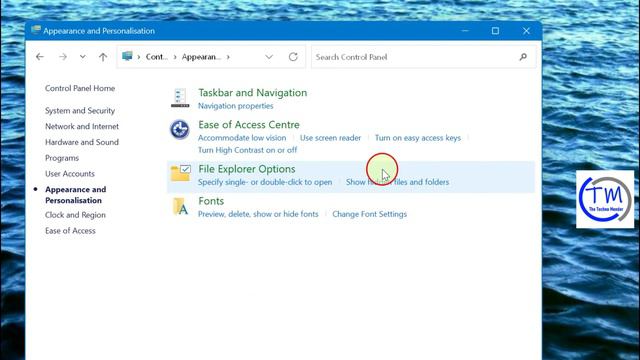Open Specify single- or double-click to open

point(265,182)
